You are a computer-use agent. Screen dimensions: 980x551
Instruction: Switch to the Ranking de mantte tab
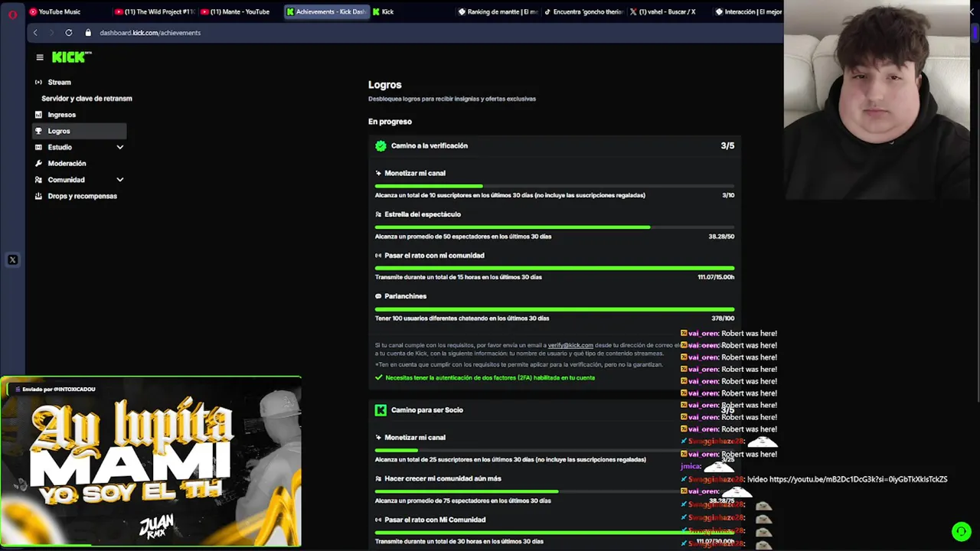pyautogui.click(x=498, y=12)
